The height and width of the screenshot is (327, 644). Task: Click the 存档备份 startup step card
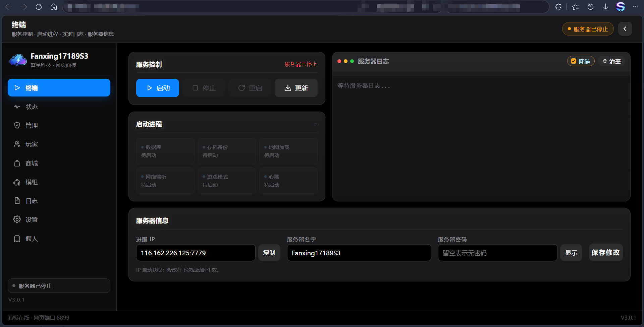point(227,151)
